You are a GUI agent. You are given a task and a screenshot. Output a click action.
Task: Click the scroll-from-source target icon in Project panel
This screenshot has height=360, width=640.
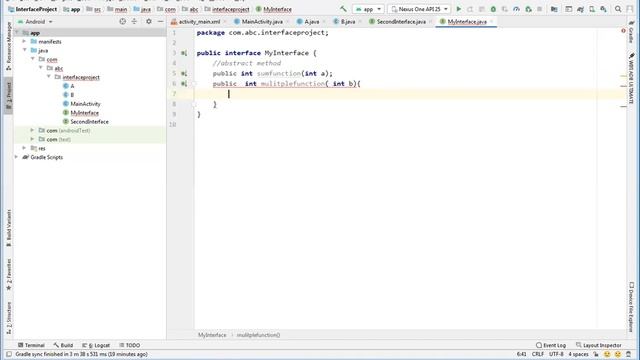tap(122, 21)
